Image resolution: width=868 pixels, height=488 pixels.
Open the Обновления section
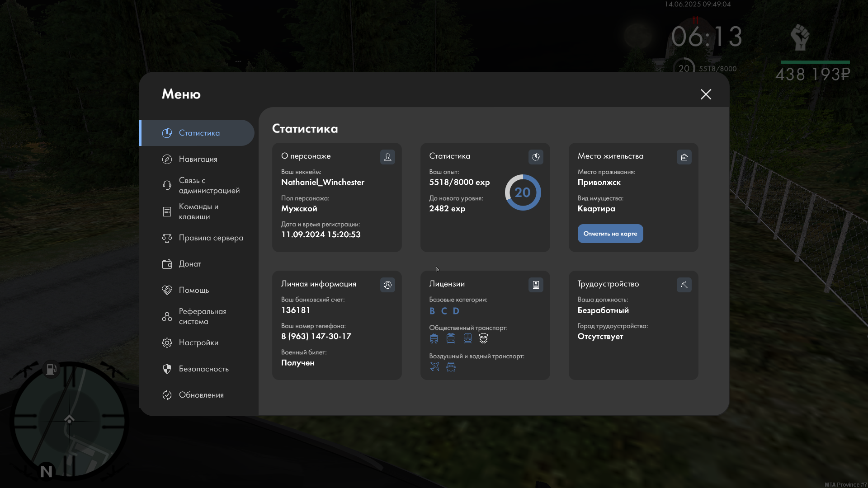coord(197,395)
